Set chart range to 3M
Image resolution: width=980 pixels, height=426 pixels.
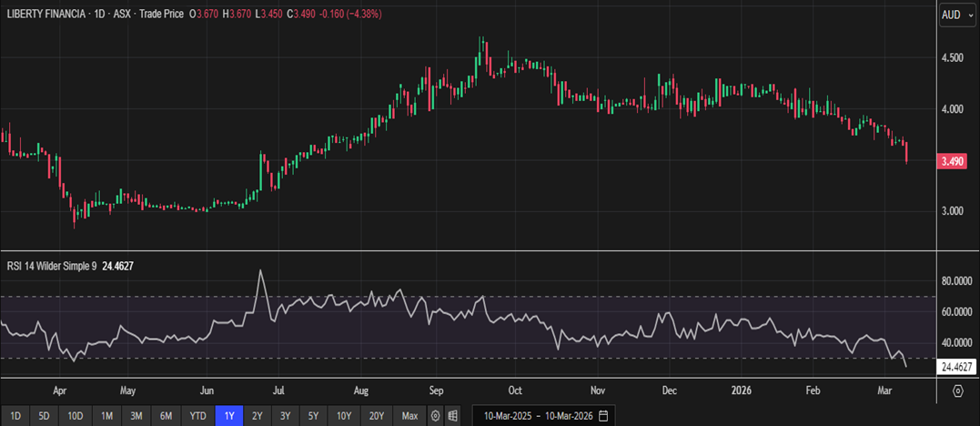pyautogui.click(x=136, y=416)
